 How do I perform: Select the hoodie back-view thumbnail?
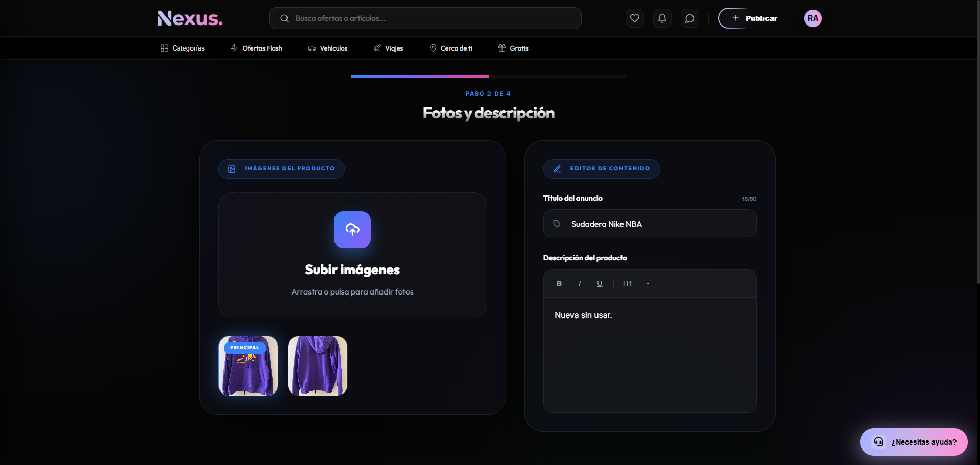(318, 366)
